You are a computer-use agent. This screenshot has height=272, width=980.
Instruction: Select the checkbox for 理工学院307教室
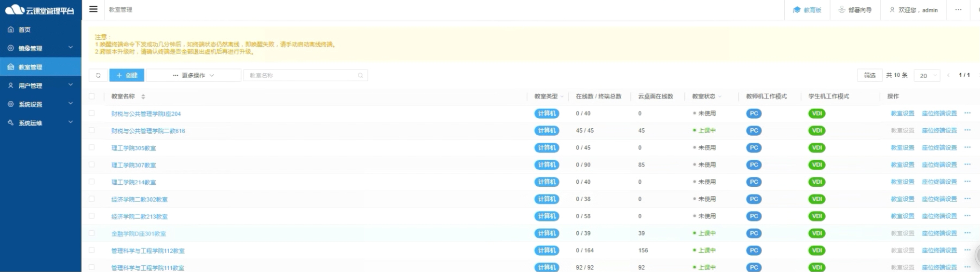coord(92,165)
